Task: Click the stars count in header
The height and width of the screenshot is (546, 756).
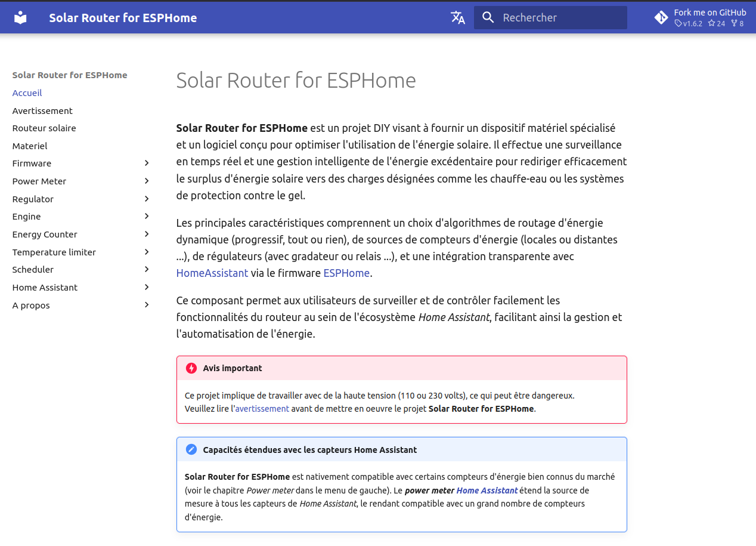Action: pos(717,24)
